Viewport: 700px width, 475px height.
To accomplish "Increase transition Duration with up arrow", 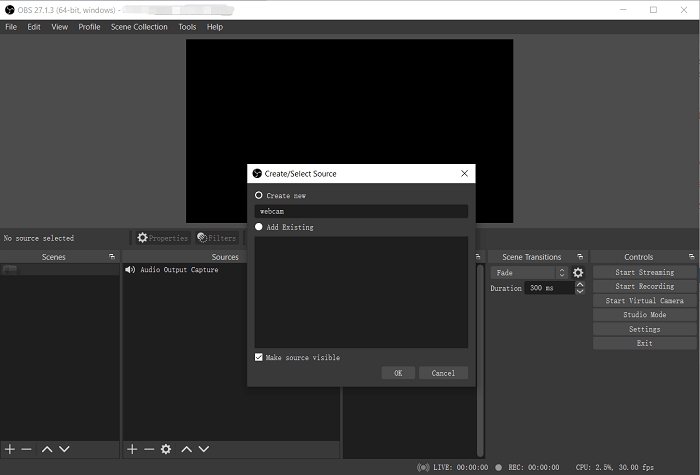I will pyautogui.click(x=580, y=284).
